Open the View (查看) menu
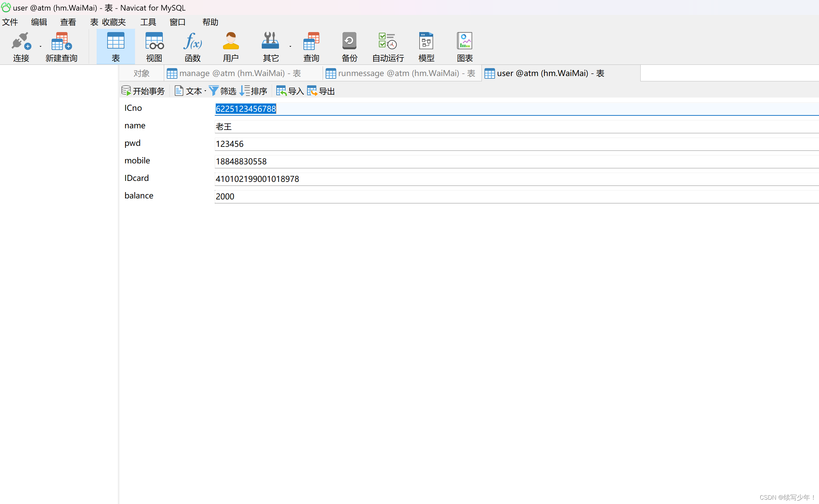 [x=68, y=22]
